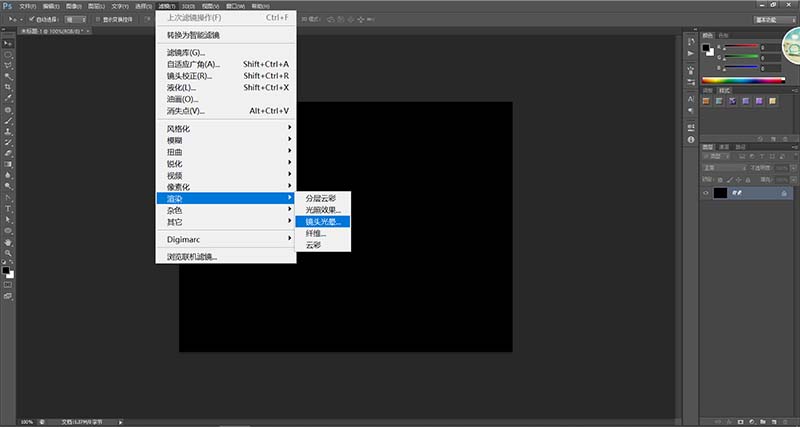This screenshot has width=800, height=428.
Task: Open the layer filter kind dropdown
Action: [716, 156]
